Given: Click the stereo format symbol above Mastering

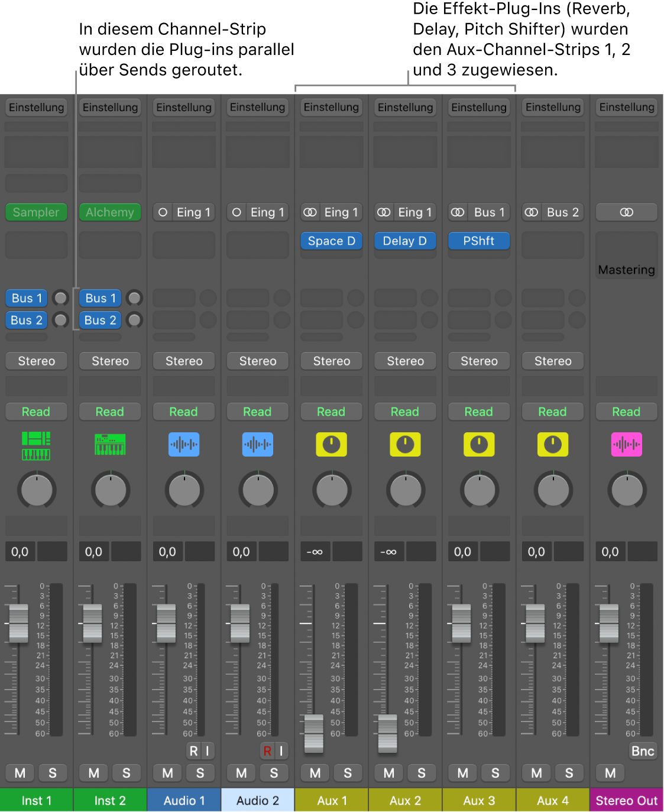Looking at the screenshot, I should [626, 212].
